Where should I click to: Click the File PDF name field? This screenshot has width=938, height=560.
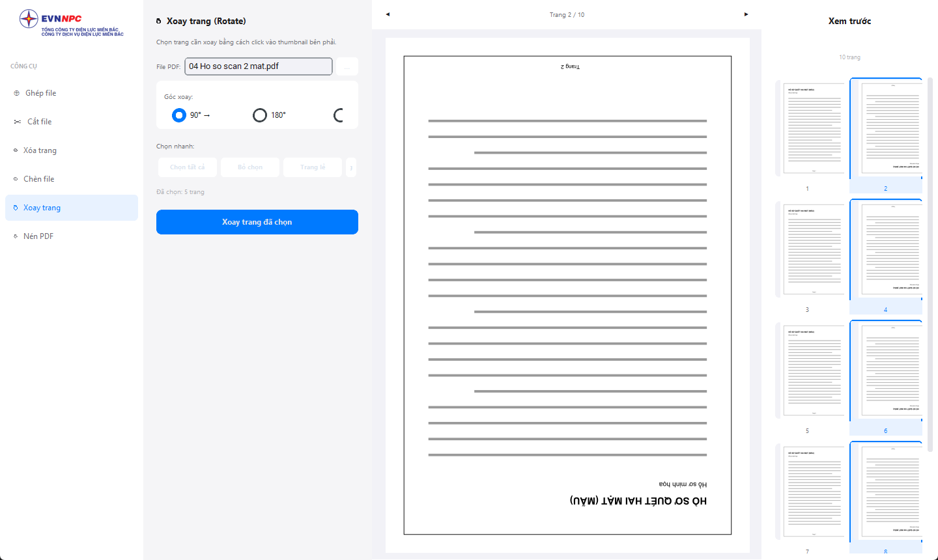[x=259, y=66]
